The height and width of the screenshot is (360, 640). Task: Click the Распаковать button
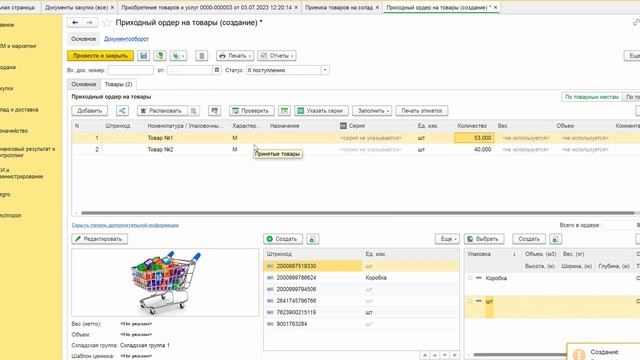tap(162, 111)
